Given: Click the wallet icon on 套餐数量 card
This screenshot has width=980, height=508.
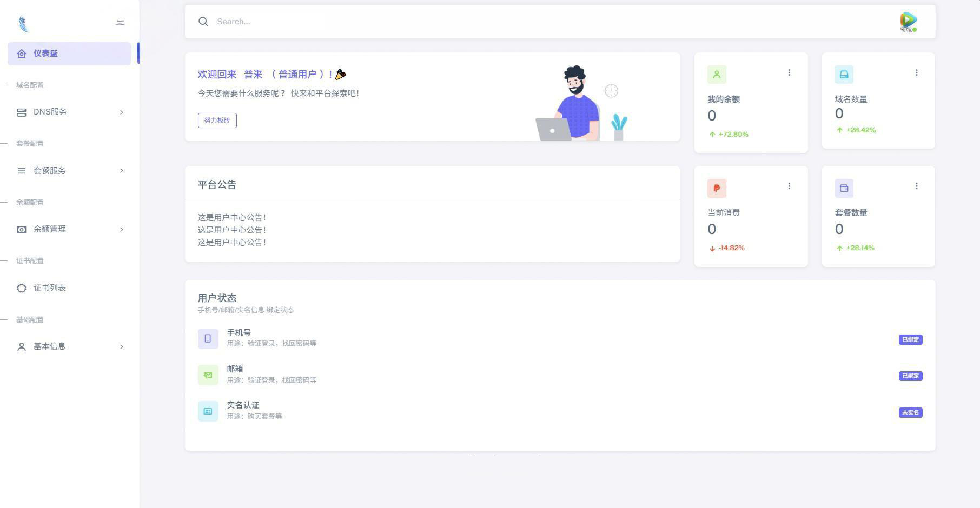Looking at the screenshot, I should [x=844, y=188].
